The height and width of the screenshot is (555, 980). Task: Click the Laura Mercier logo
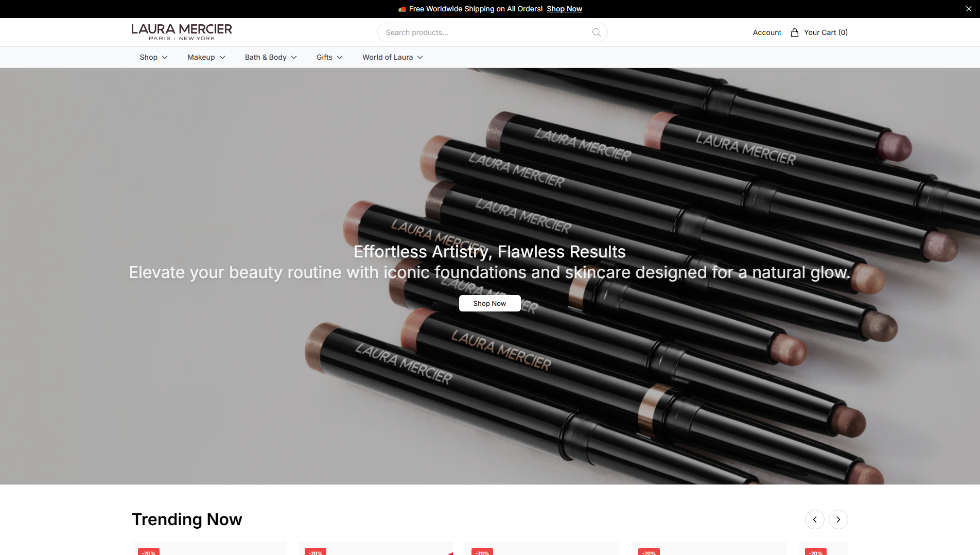pos(182,32)
